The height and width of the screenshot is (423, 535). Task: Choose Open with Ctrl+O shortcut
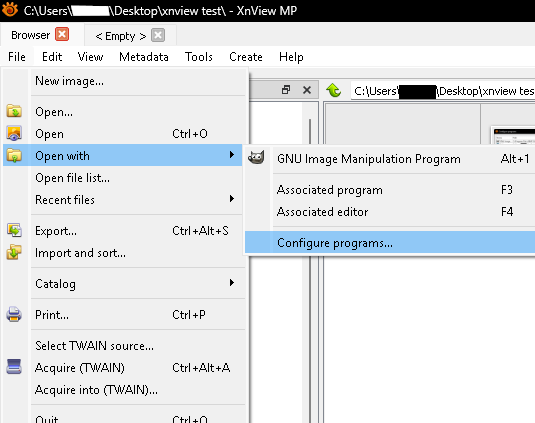tap(123, 134)
